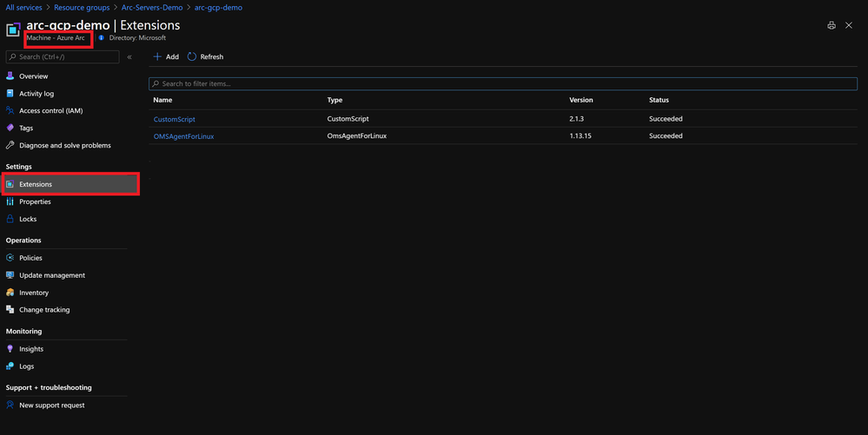The height and width of the screenshot is (435, 868).
Task: Click the Add button label
Action: pos(172,56)
